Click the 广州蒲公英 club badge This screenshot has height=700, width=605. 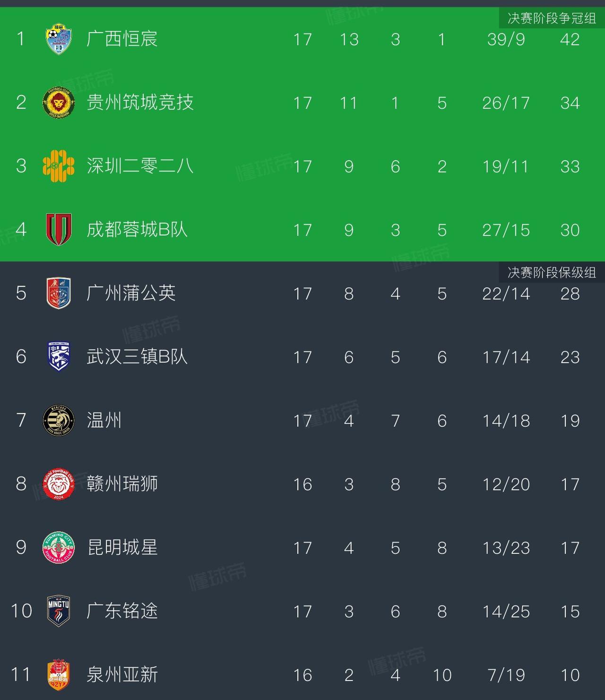point(59,293)
